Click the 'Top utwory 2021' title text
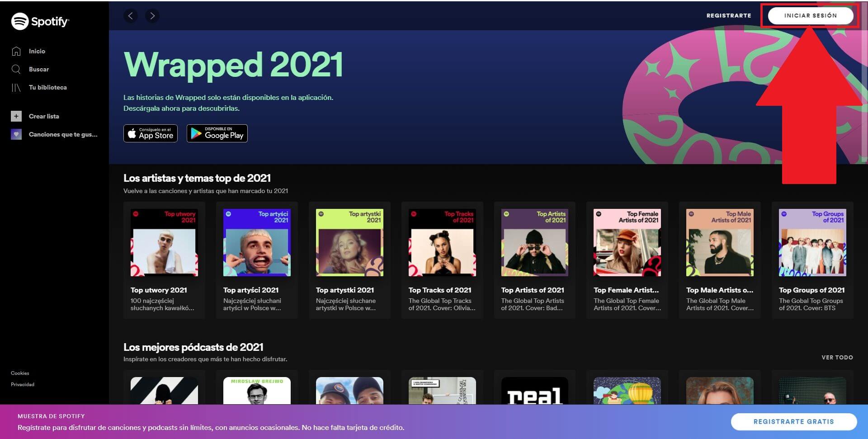The image size is (868, 439). [159, 290]
